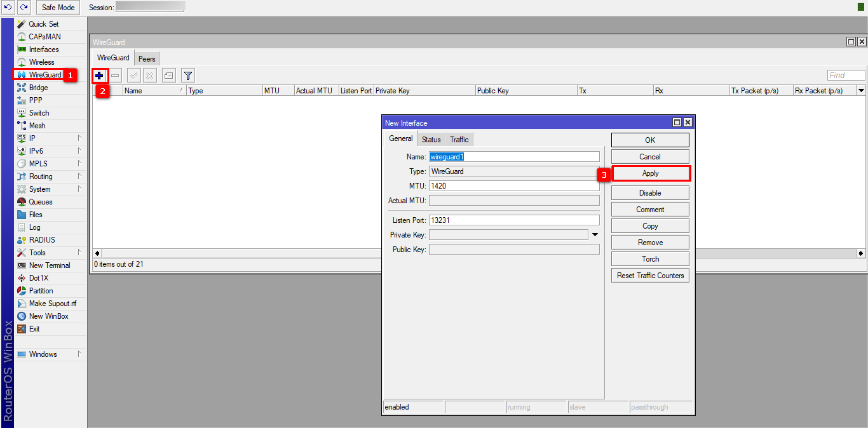Switch to the Peers tab

(147, 58)
